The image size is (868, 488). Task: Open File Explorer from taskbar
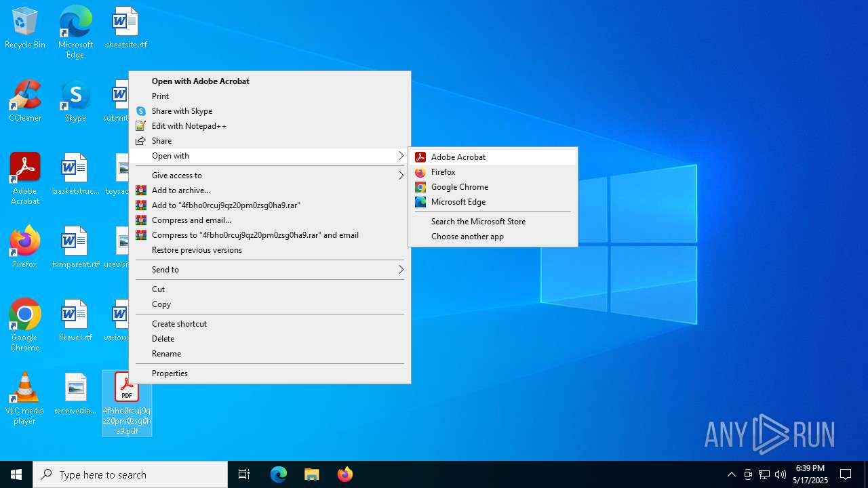tap(311, 474)
